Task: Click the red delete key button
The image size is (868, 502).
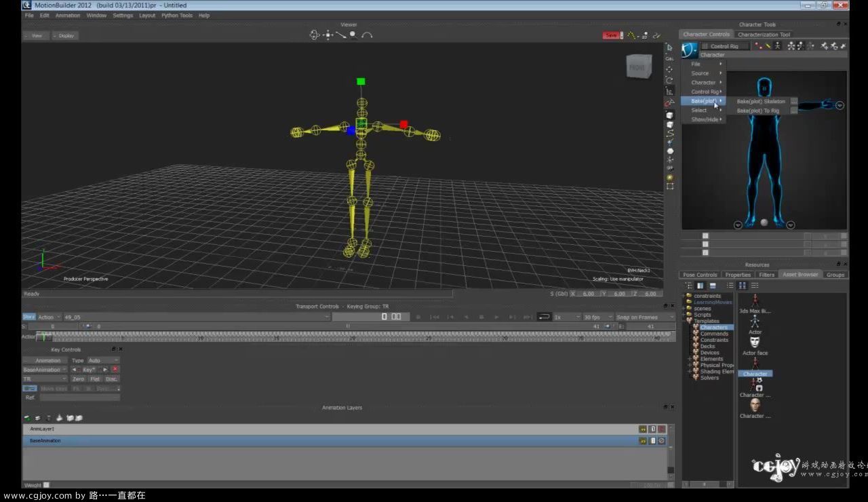Action: [115, 370]
